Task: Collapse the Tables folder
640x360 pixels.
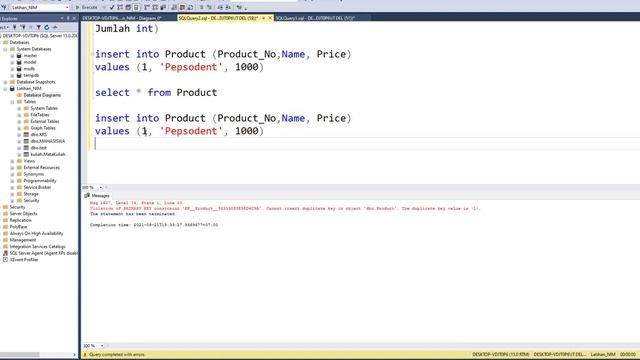Action: coord(12,102)
